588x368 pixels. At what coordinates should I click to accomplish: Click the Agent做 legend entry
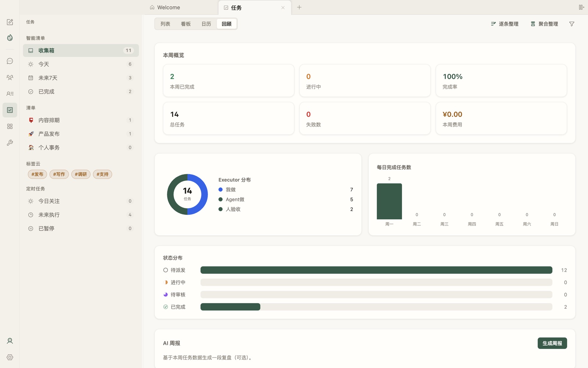286,199
